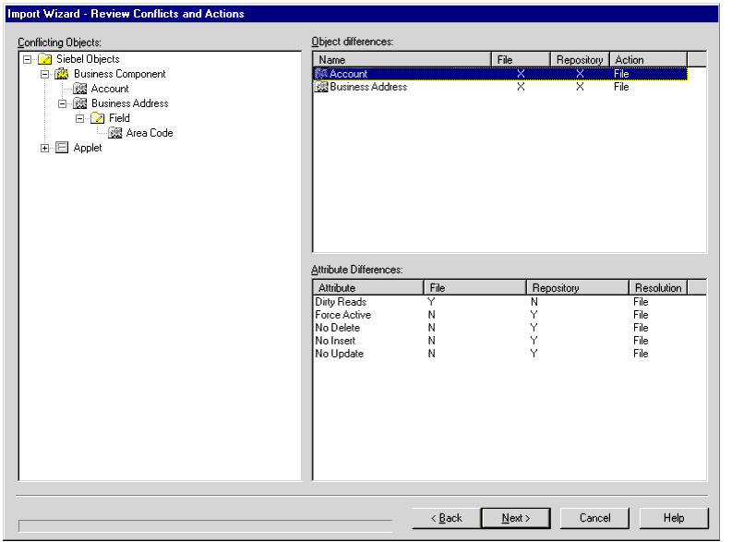Click the Resolution column header
Viewport: 756px width, 542px height.
[x=658, y=288]
